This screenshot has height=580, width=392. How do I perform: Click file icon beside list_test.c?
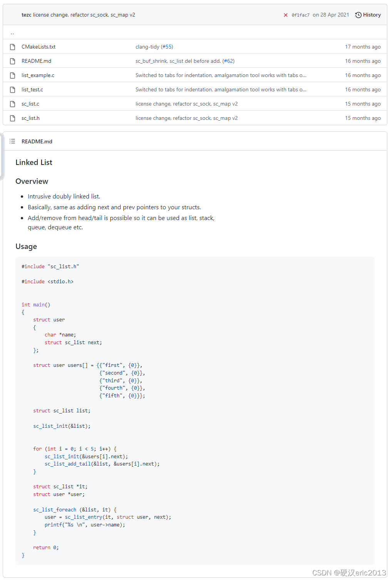pyautogui.click(x=13, y=89)
